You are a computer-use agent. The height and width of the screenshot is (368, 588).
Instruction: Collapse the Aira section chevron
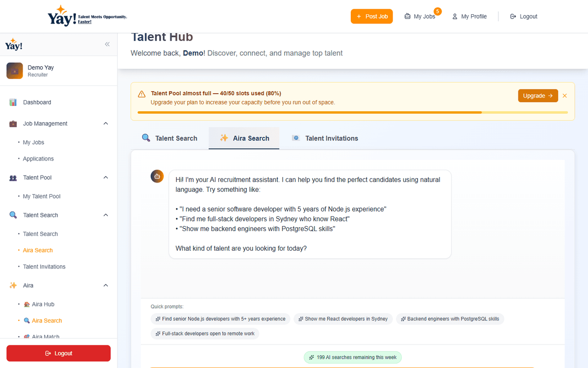click(x=105, y=285)
